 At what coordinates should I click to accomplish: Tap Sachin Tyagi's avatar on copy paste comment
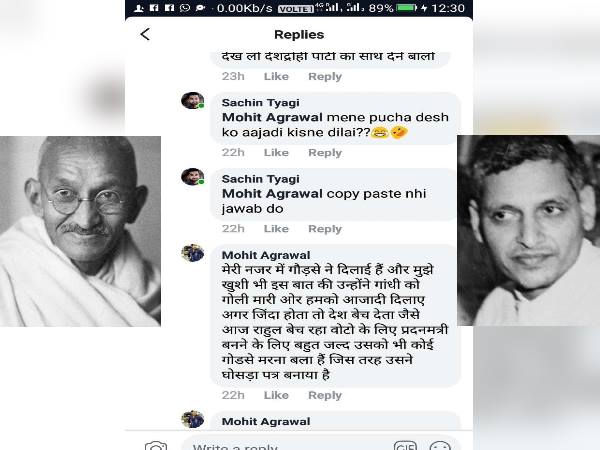192,177
